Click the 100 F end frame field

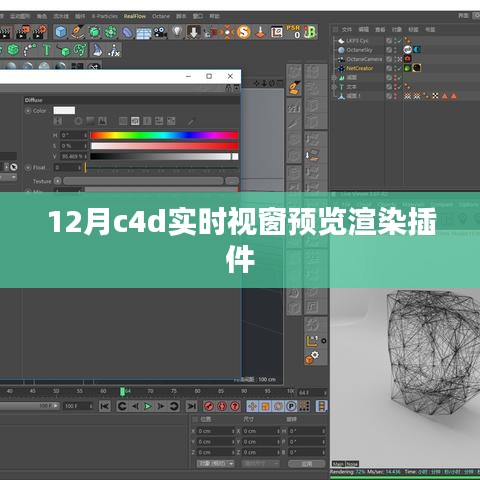tap(77, 406)
